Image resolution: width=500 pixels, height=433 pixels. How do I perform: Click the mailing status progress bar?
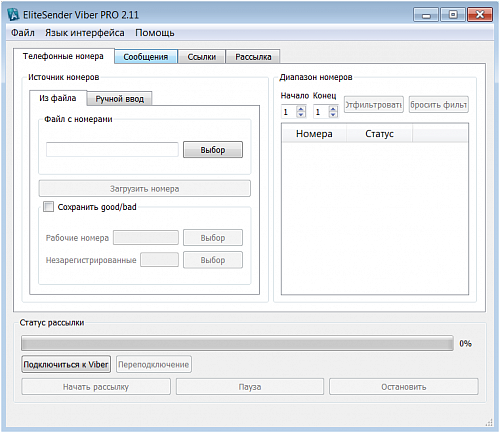237,343
